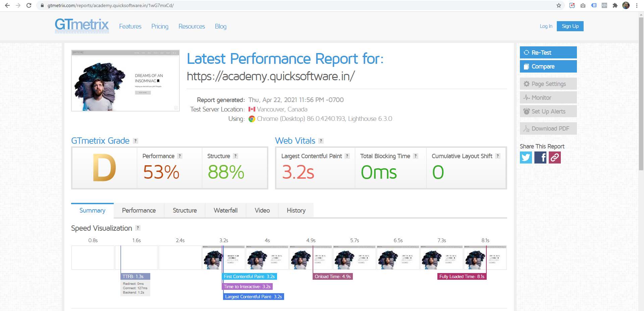Click the browser forward arrow
Image resolution: width=644 pixels, height=311 pixels.
pos(18,5)
